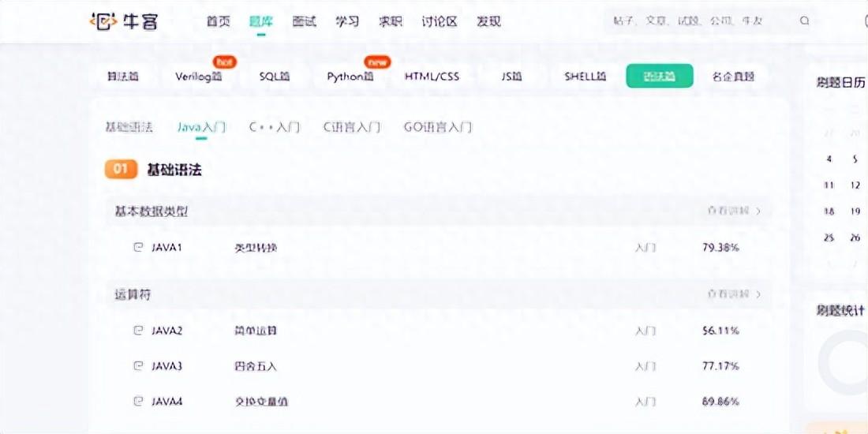Open problem 简单运算
The height and width of the screenshot is (434, 868).
click(256, 331)
